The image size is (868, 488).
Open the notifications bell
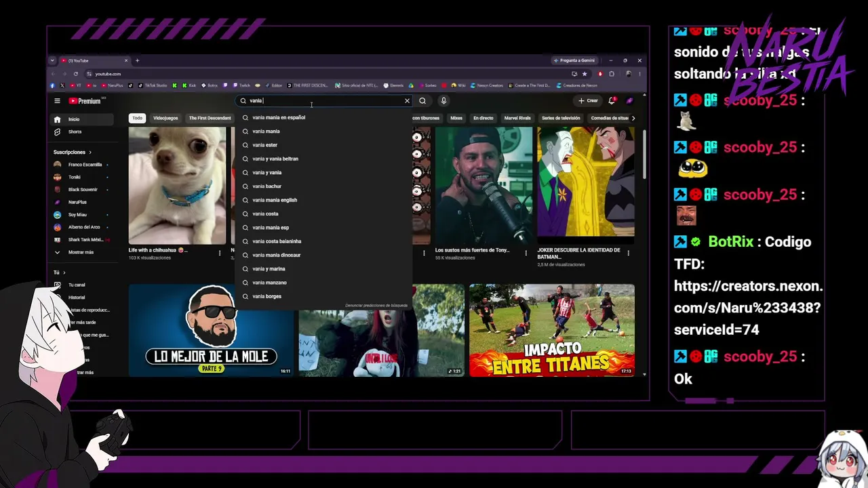[x=612, y=101]
